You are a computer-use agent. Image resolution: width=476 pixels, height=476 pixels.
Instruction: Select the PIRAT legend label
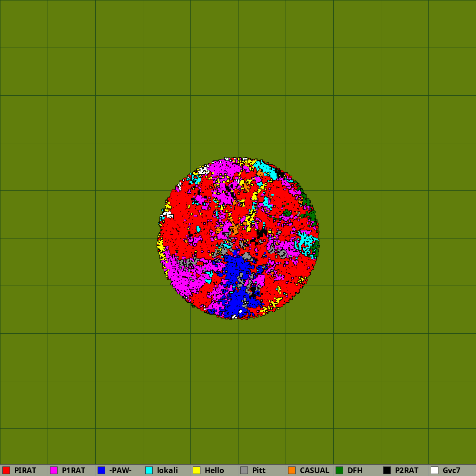[x=25, y=471]
